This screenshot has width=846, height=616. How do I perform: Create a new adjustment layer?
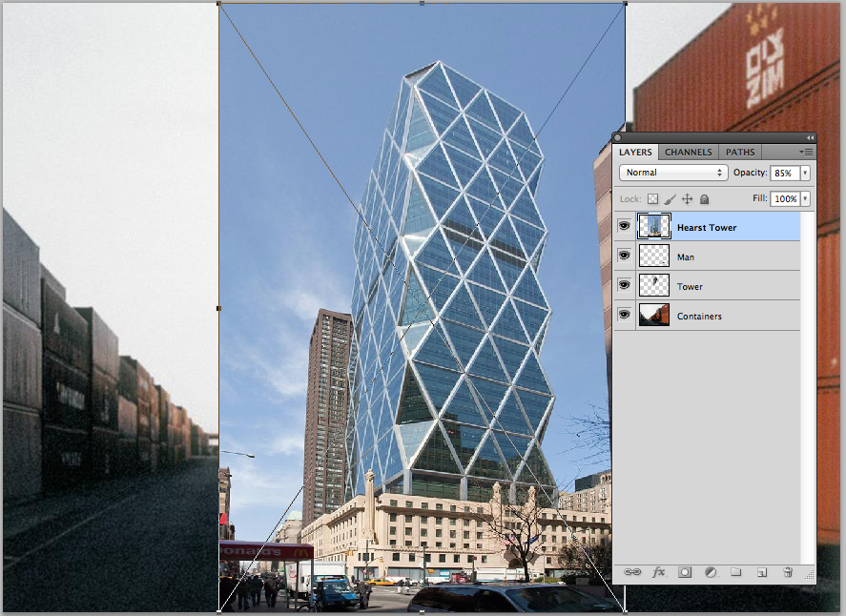point(711,572)
